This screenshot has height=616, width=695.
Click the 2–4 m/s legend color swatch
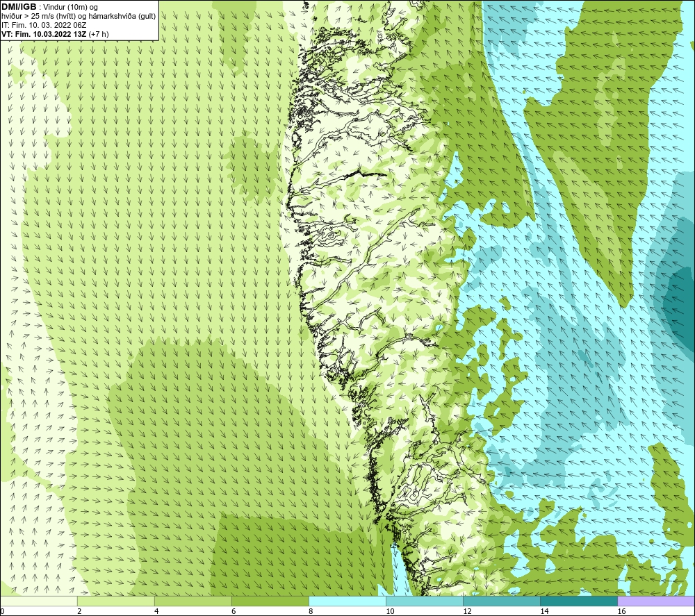click(x=115, y=601)
